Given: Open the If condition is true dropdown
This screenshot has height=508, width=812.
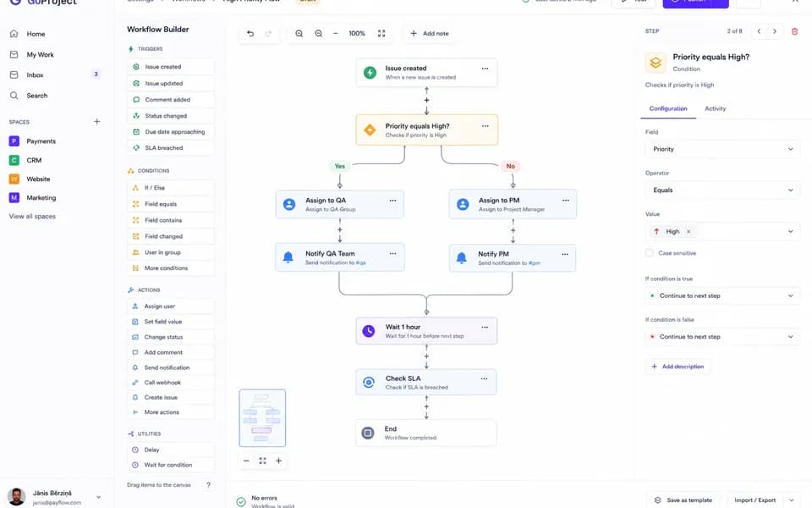Looking at the screenshot, I should tap(721, 295).
